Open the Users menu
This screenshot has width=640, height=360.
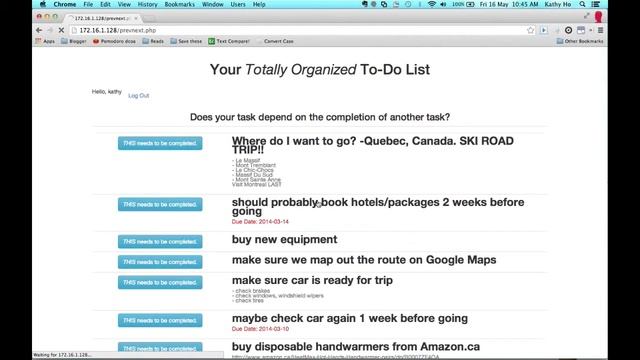pos(238,4)
